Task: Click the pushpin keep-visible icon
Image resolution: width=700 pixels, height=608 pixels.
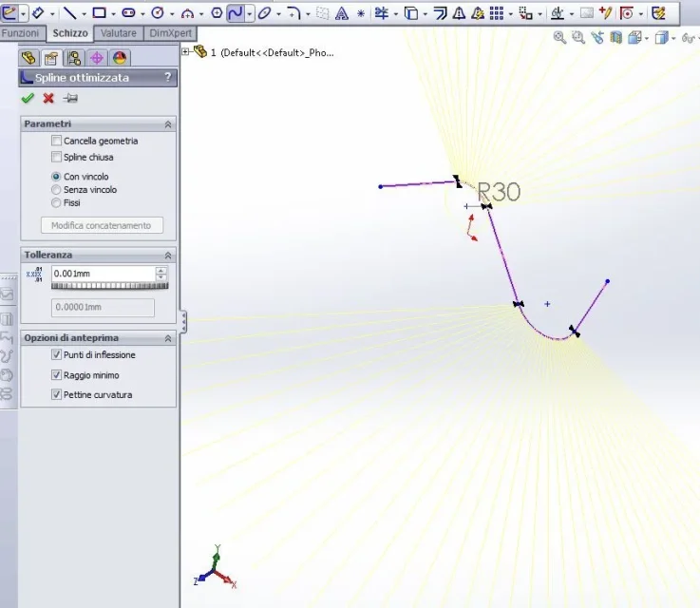Action: [70, 98]
